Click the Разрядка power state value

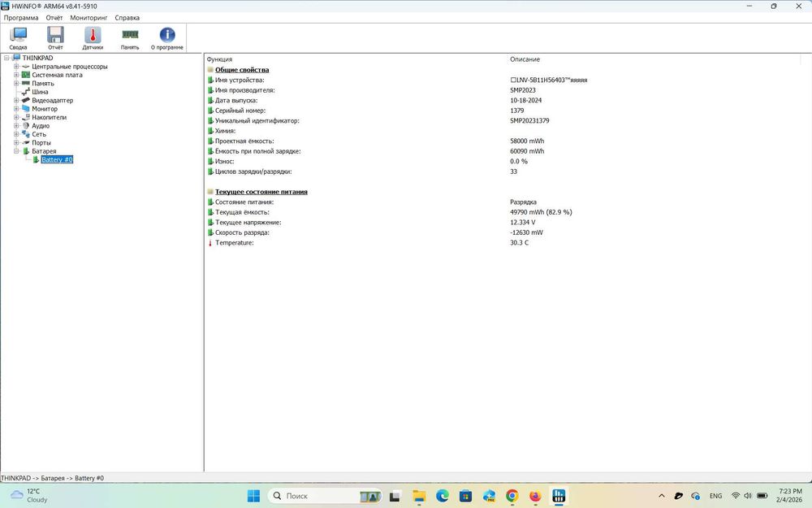click(x=523, y=202)
